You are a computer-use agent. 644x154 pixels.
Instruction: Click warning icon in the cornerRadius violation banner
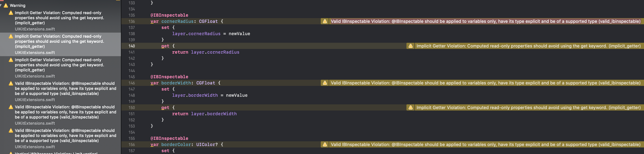point(325,21)
